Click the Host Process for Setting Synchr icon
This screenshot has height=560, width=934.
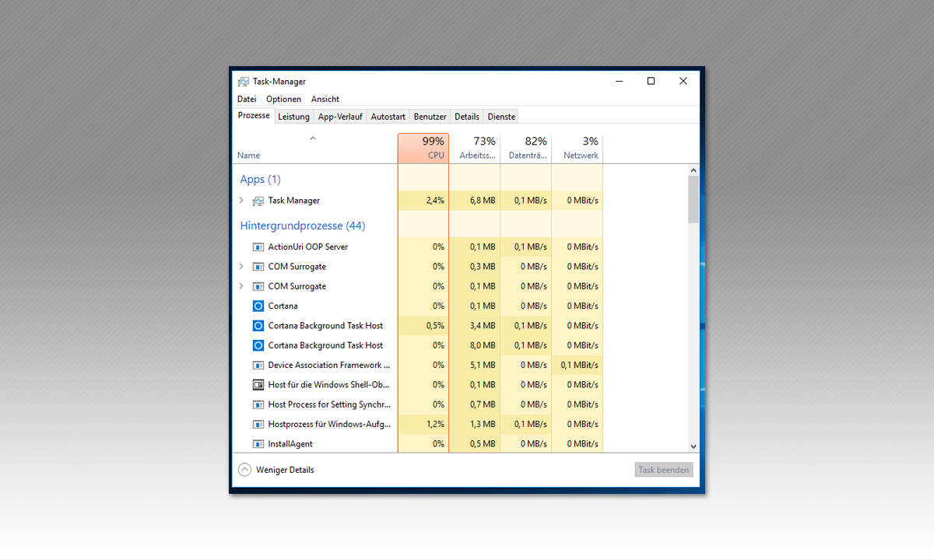click(258, 404)
